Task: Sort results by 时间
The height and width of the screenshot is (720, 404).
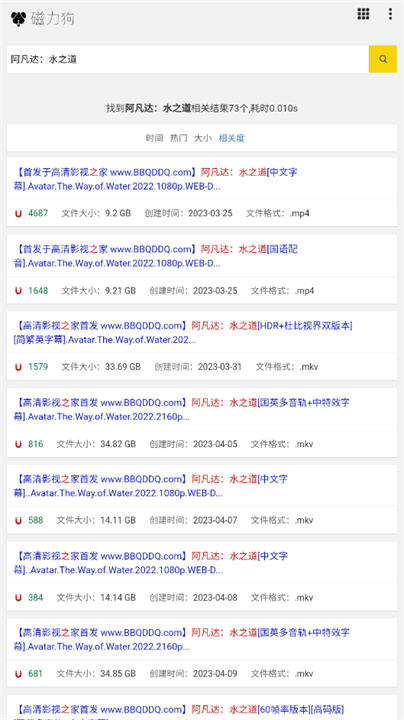Action: pos(154,138)
